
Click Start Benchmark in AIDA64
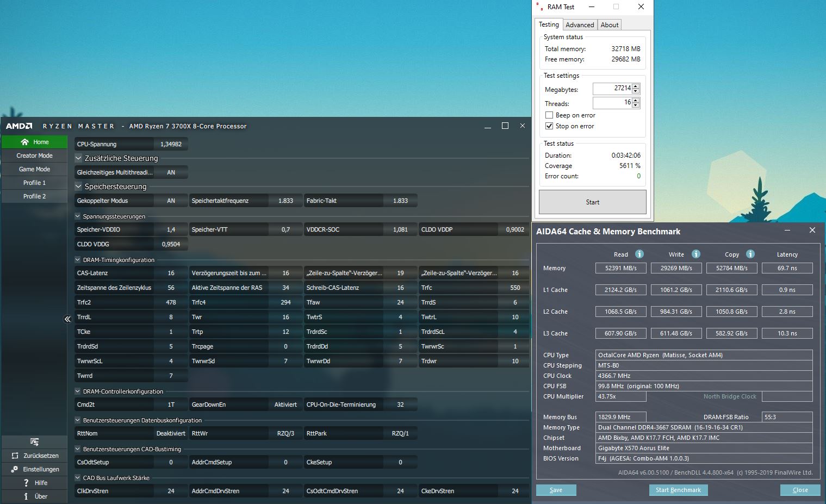click(x=678, y=490)
